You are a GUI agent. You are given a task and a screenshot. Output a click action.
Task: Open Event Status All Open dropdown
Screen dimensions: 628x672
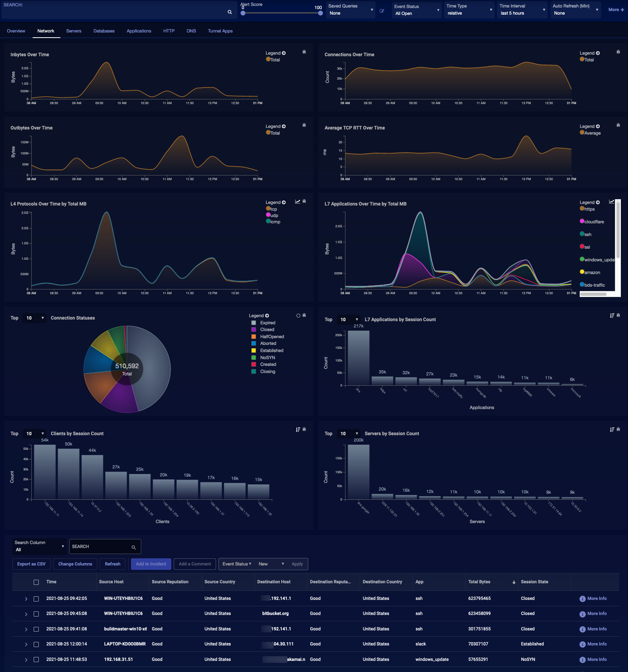pyautogui.click(x=417, y=10)
